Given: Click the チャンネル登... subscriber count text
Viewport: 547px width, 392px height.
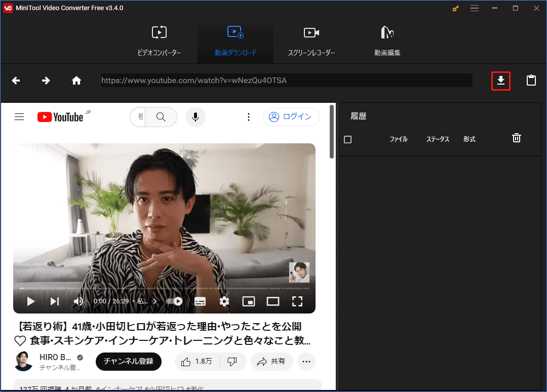Looking at the screenshot, I should [x=60, y=368].
